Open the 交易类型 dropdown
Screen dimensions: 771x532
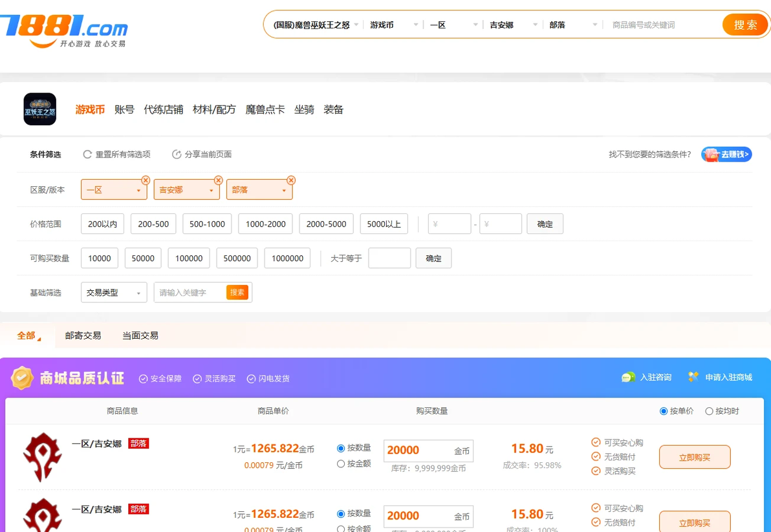(x=114, y=292)
